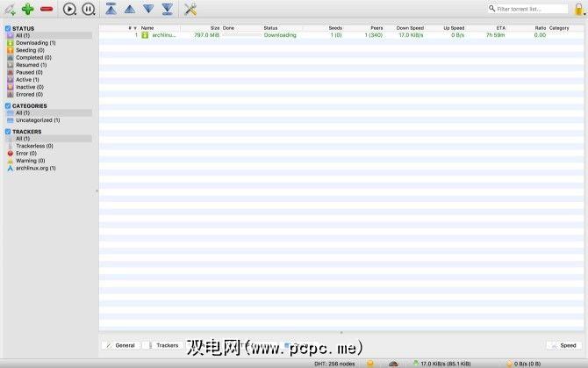Toggle the alternative speed limits icon
The height and width of the screenshot is (368, 588).
point(393,364)
